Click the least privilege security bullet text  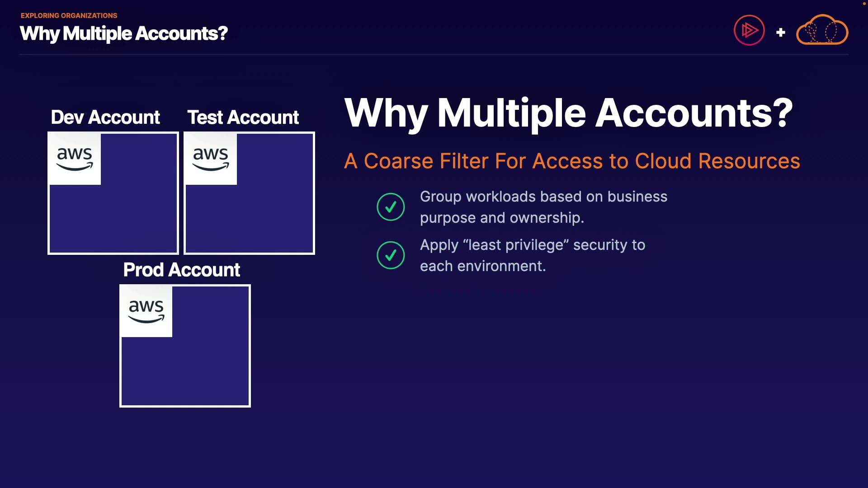coord(532,255)
